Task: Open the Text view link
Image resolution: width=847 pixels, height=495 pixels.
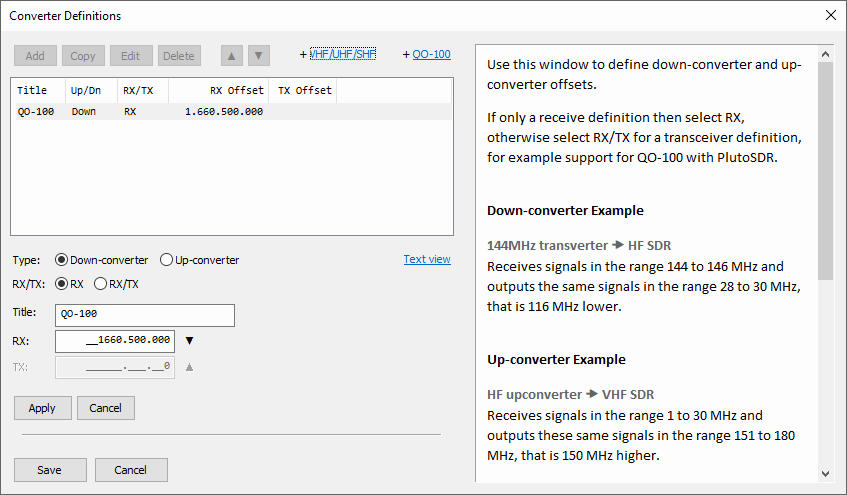Action: pos(427,259)
